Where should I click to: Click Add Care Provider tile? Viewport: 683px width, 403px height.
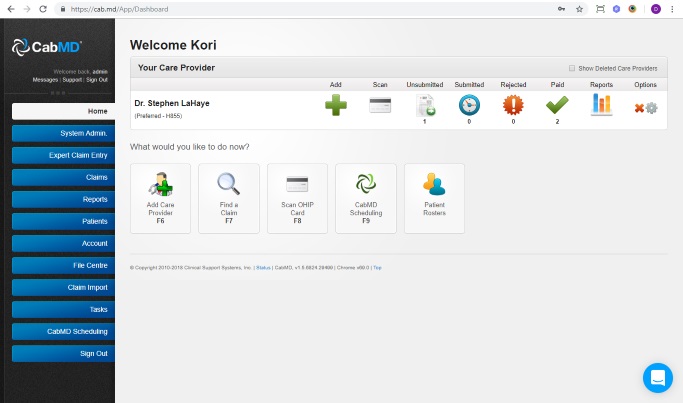tap(159, 198)
